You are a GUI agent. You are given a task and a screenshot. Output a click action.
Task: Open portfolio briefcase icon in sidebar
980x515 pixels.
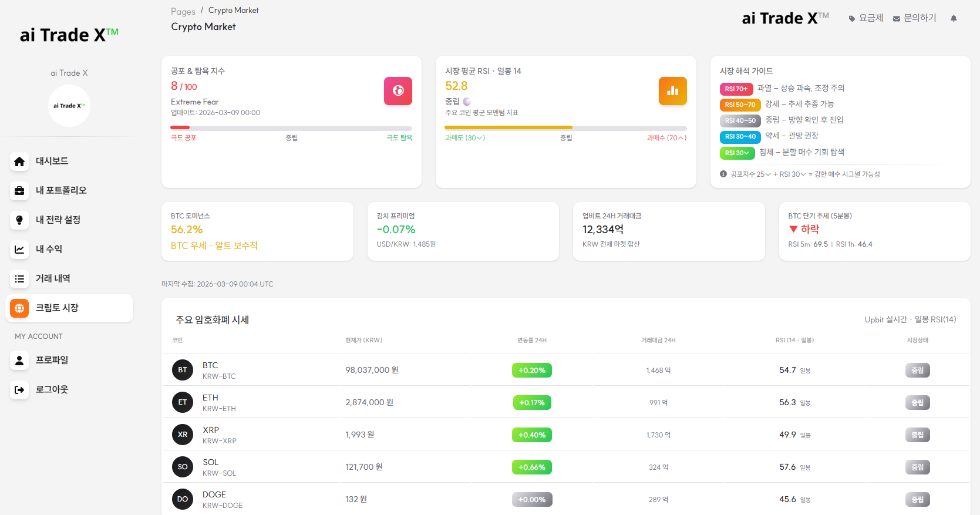point(19,191)
